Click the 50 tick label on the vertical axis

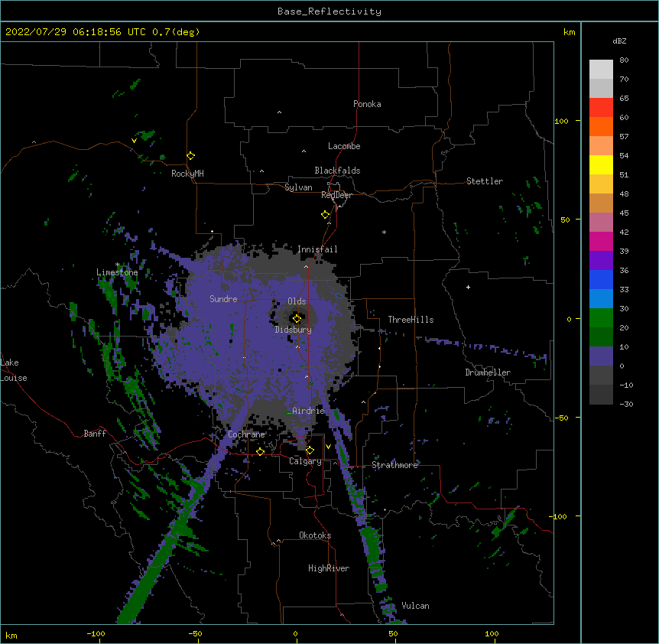point(565,220)
